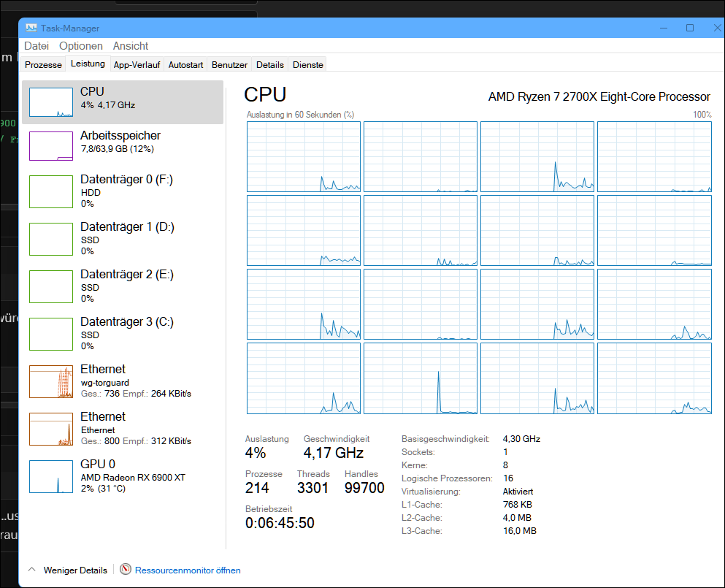The image size is (725, 588).
Task: Click the 100% graph scale label
Action: (702, 115)
